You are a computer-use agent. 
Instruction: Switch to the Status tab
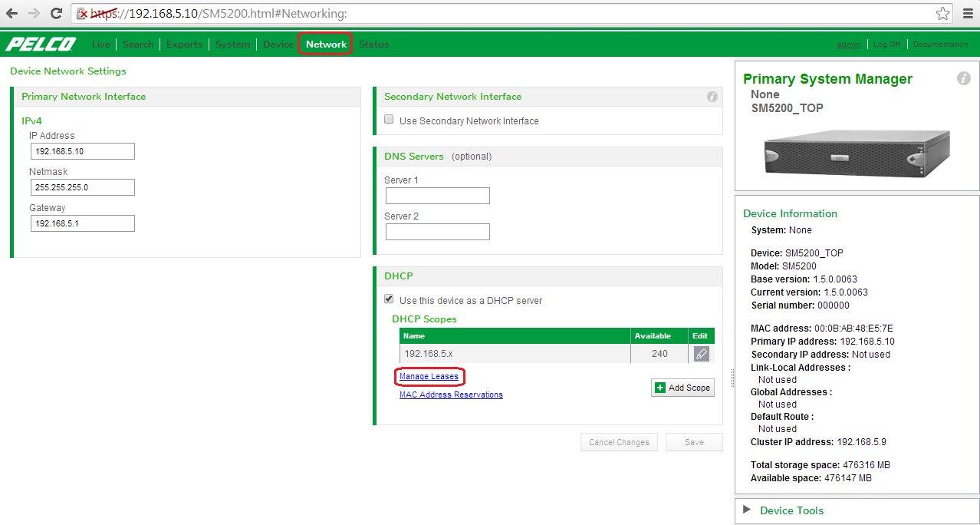[373, 45]
